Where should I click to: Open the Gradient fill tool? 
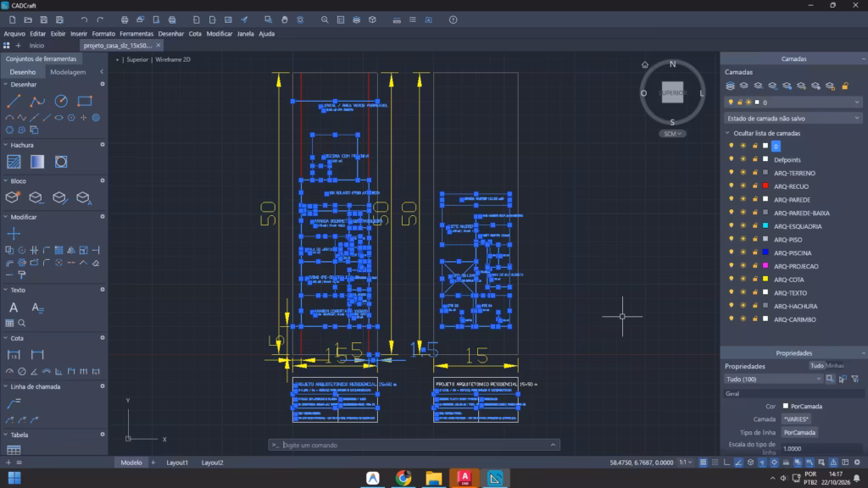[37, 162]
